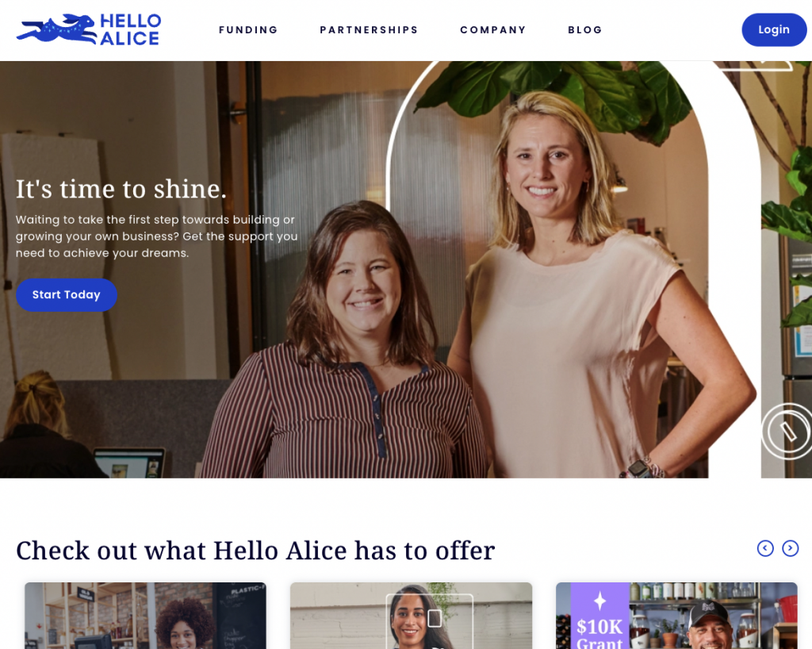
Task: Show next offer with right arrow
Action: click(790, 548)
